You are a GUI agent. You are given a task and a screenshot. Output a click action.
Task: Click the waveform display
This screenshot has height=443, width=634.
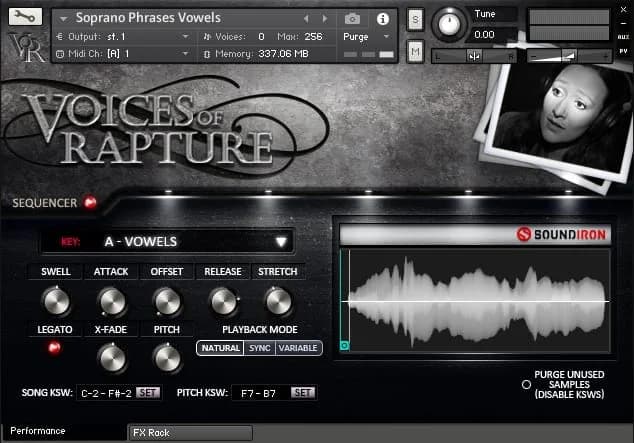(475, 301)
